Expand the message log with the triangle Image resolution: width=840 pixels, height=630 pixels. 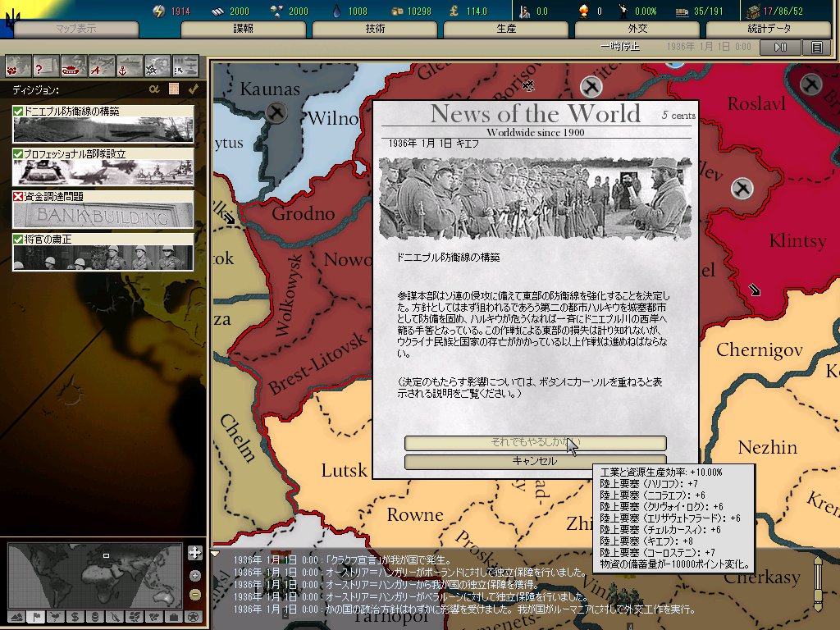[x=216, y=554]
